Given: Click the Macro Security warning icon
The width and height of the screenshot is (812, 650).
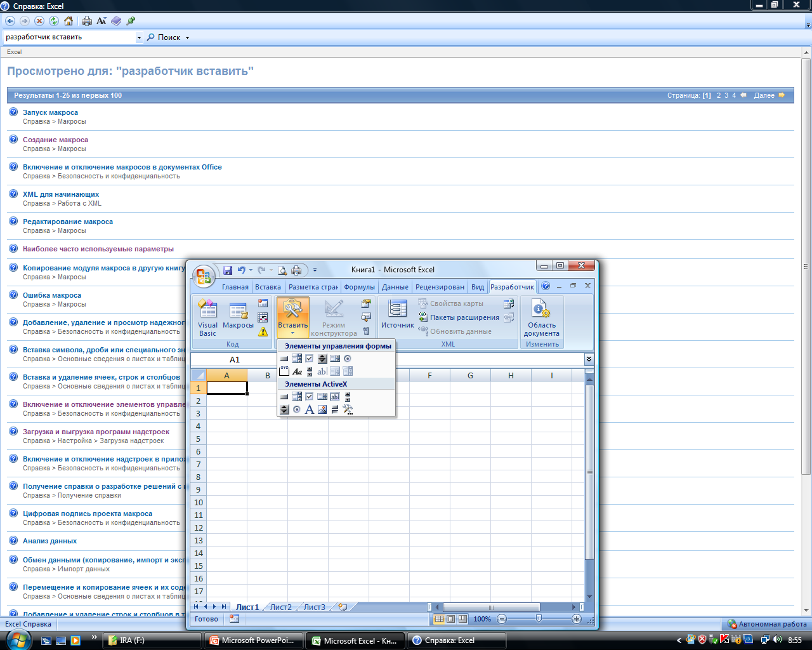Looking at the screenshot, I should pyautogui.click(x=263, y=331).
